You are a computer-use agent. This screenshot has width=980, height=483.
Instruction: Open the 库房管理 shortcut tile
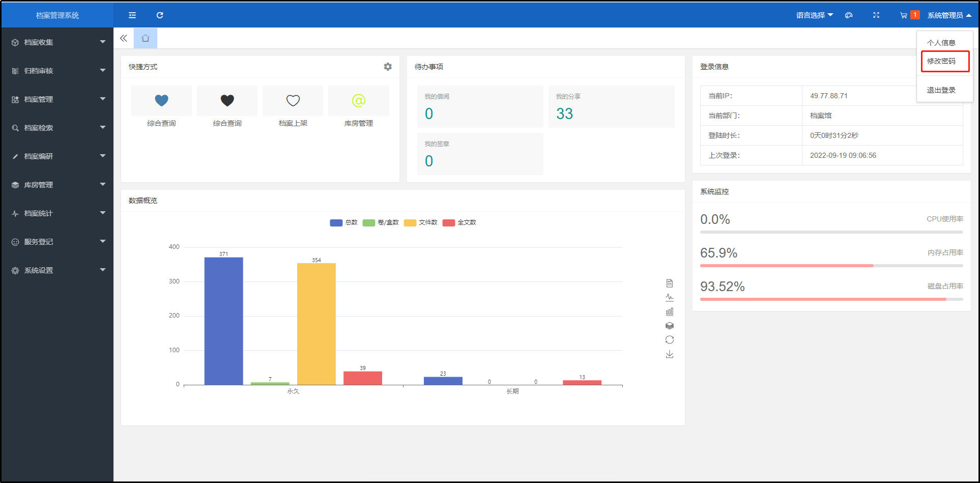click(359, 107)
